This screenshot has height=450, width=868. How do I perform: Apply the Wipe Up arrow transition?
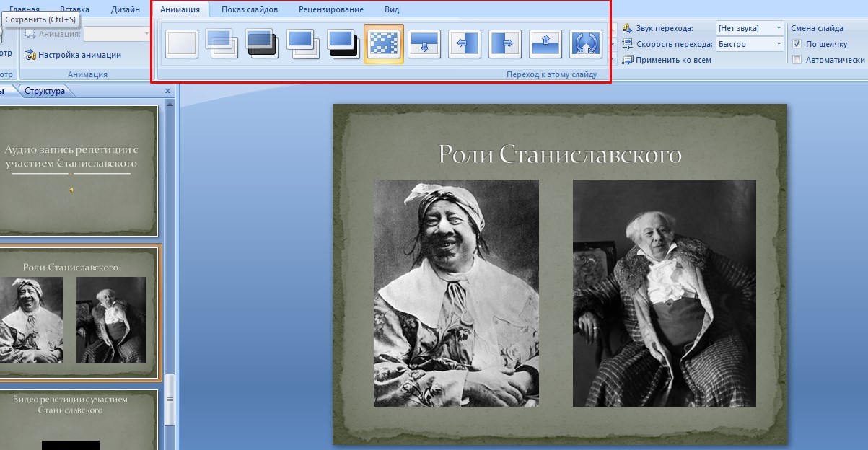[545, 44]
